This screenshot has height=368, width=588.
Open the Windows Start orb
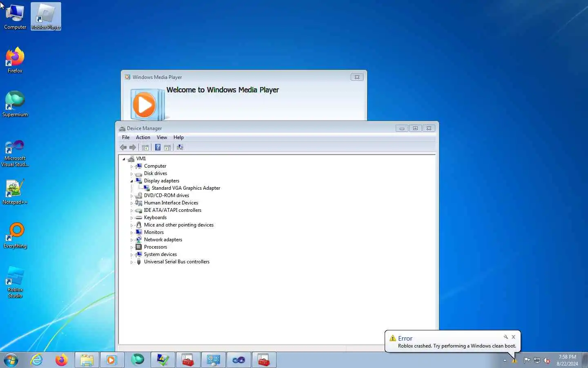(x=11, y=360)
